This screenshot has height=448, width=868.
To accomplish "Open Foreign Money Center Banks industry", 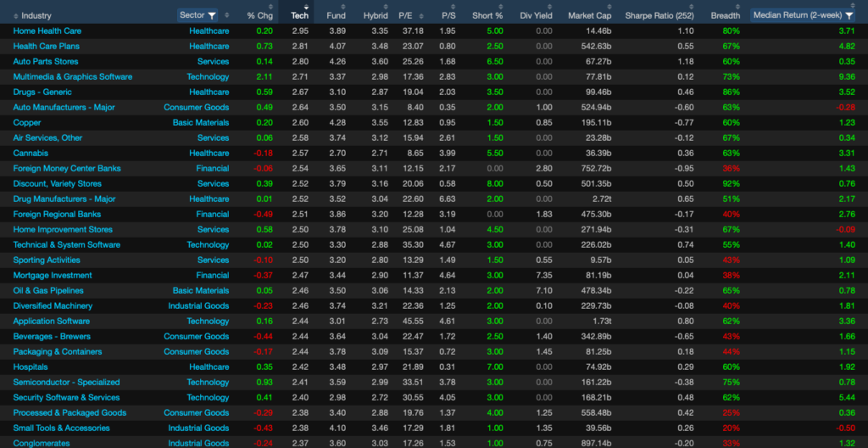I will (x=66, y=168).
